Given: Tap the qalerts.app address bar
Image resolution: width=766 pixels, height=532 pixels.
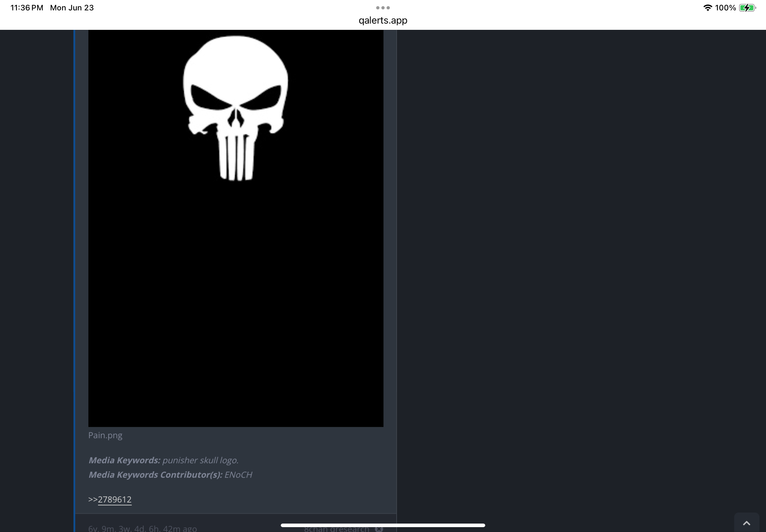Looking at the screenshot, I should 383,20.
